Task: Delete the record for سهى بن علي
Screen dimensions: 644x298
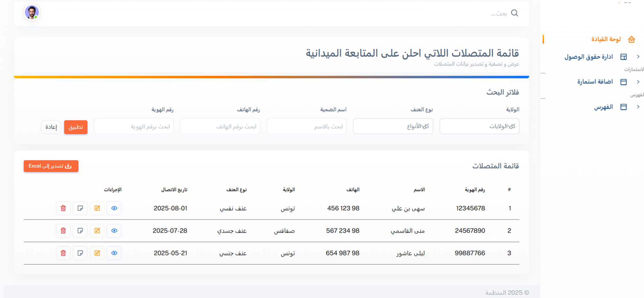Action: pos(63,208)
